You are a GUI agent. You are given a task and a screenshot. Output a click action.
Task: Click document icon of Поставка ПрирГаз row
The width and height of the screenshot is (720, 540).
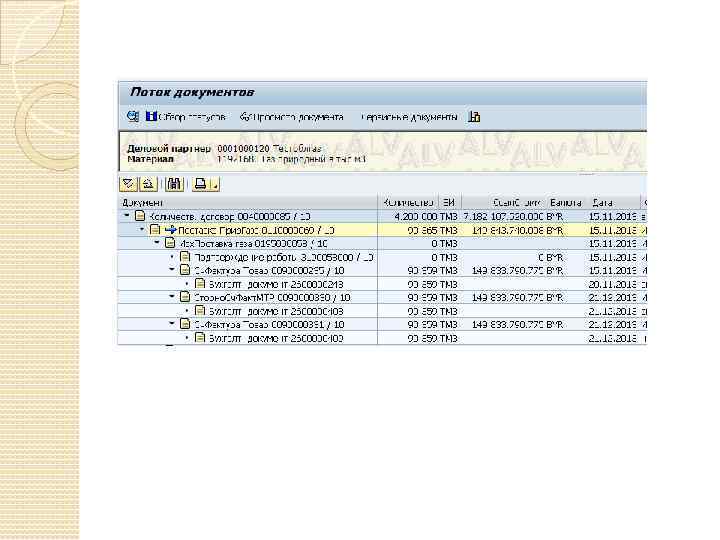[x=155, y=229]
